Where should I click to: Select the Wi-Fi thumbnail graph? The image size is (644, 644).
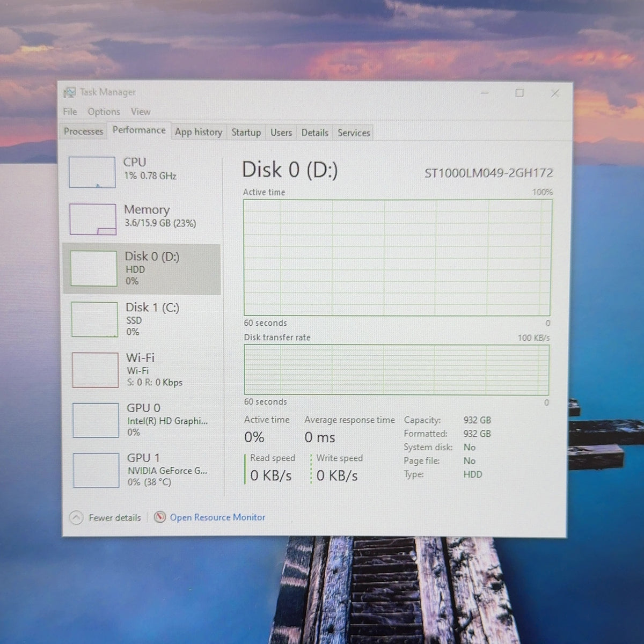tap(95, 370)
